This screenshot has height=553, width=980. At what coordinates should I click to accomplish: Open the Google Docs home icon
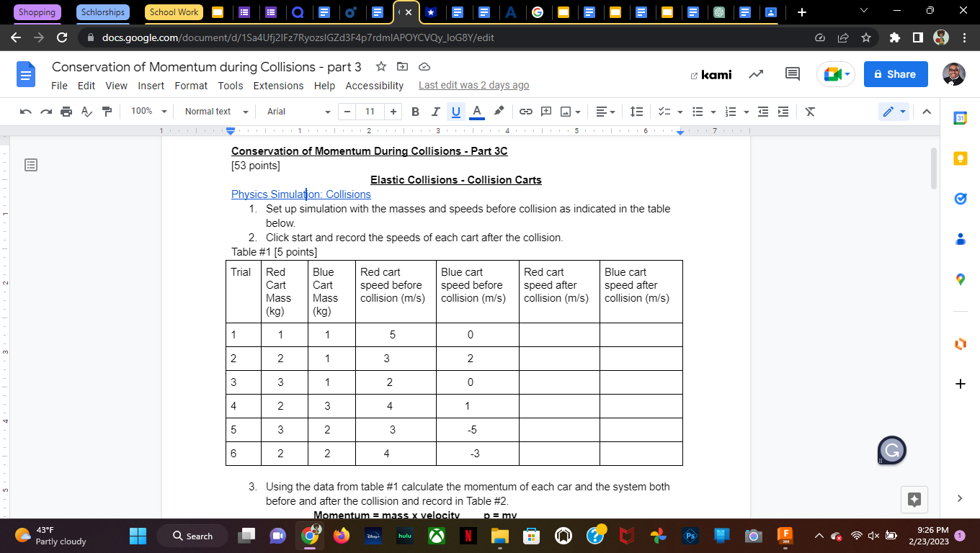[x=26, y=74]
